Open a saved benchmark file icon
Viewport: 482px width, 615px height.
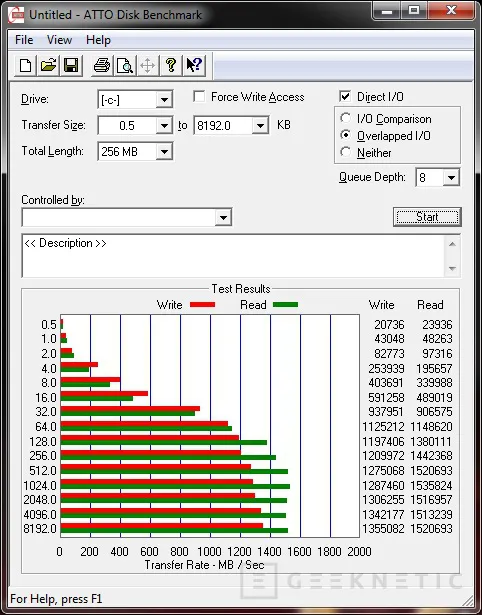pos(48,65)
